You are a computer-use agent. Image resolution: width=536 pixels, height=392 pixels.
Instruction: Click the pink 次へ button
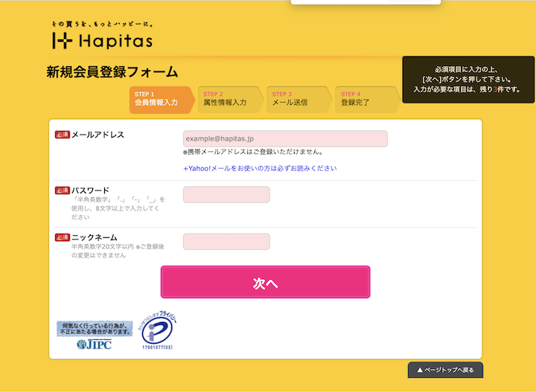[265, 282]
